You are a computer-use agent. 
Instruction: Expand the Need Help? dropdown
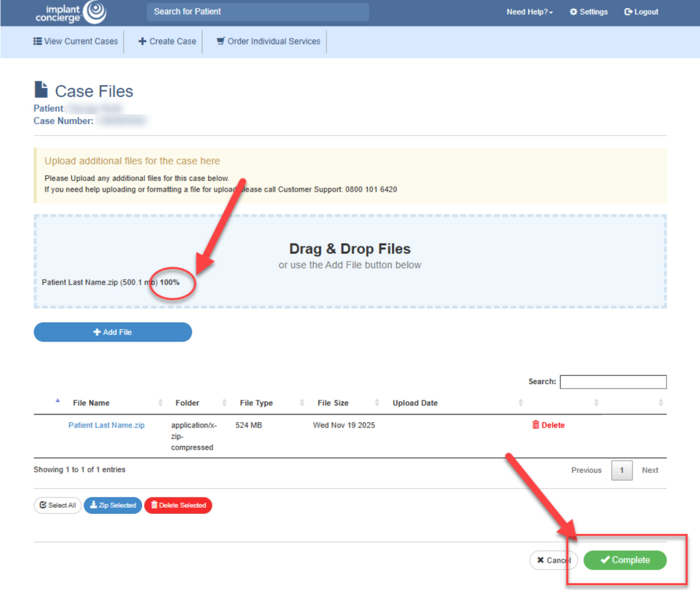529,12
